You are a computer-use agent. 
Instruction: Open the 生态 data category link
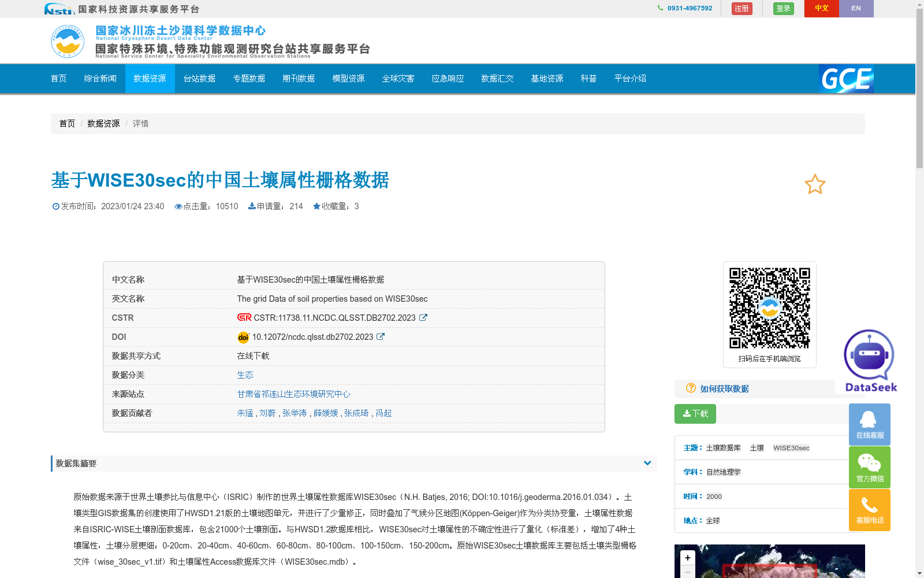[245, 375]
